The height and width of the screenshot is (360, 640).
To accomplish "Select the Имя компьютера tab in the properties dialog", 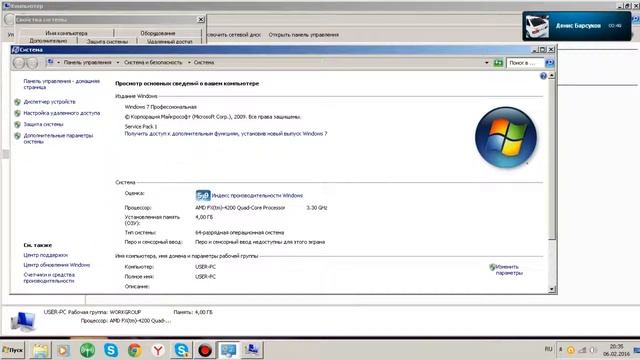I will point(66,33).
